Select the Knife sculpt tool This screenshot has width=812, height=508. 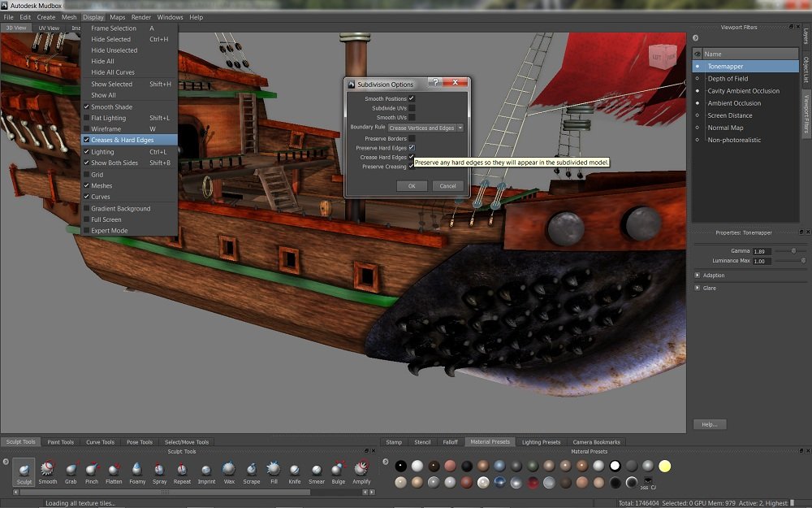point(294,470)
